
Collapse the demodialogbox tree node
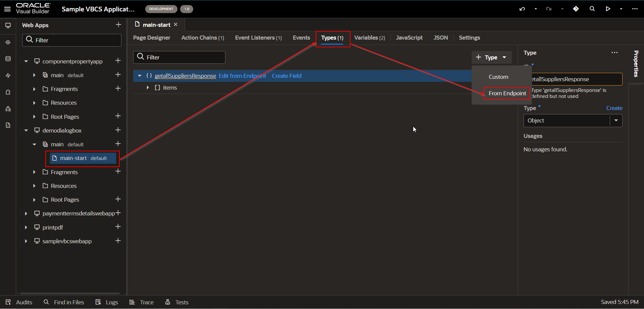[26, 131]
